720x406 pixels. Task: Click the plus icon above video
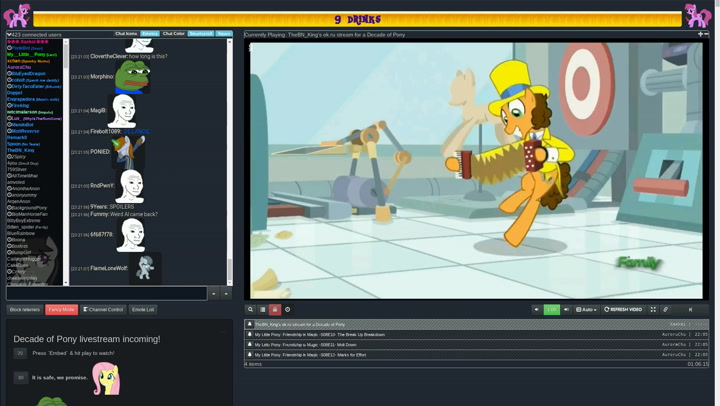(x=700, y=34)
